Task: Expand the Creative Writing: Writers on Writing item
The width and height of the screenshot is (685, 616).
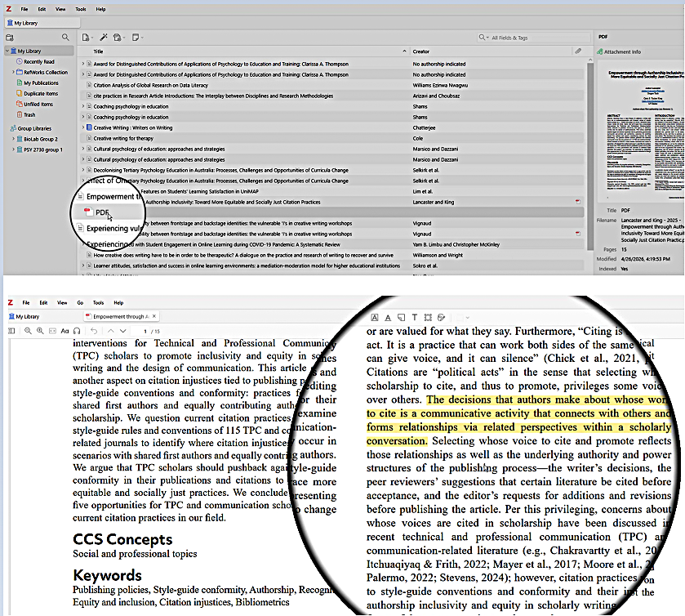Action: pos(82,127)
